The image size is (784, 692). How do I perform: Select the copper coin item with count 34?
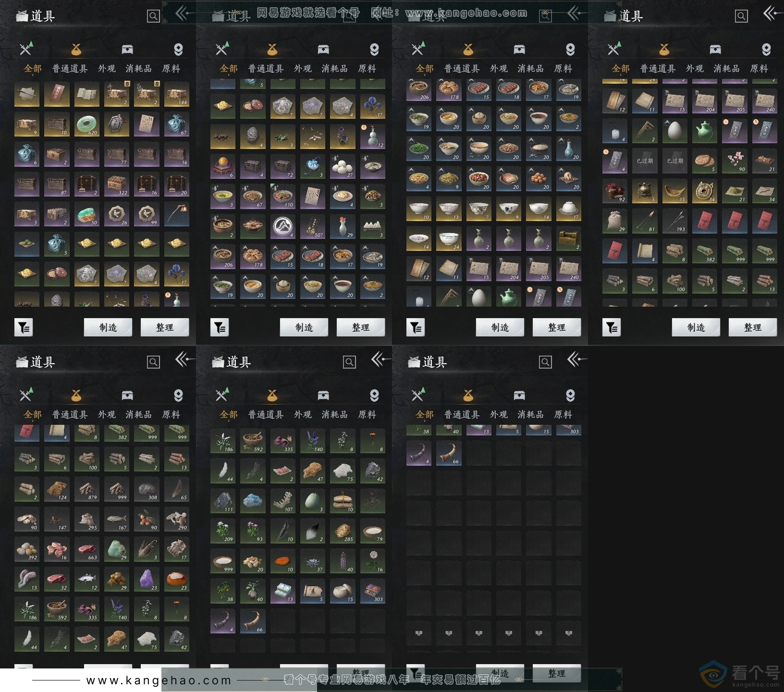pos(705,191)
